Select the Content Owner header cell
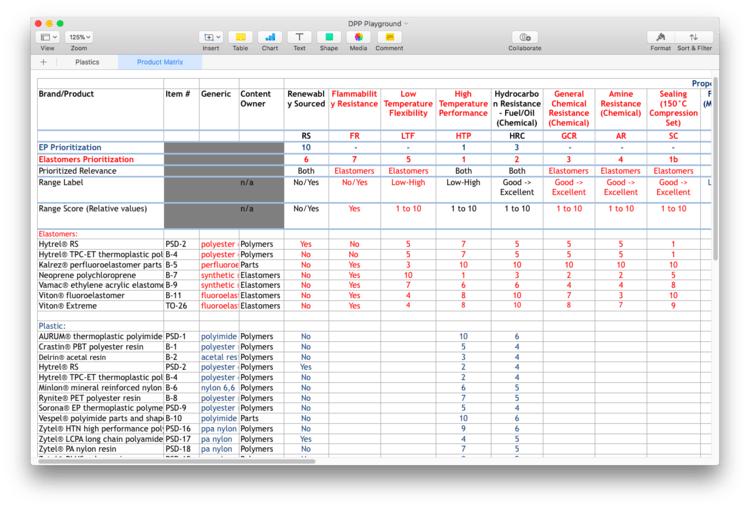 click(261, 109)
